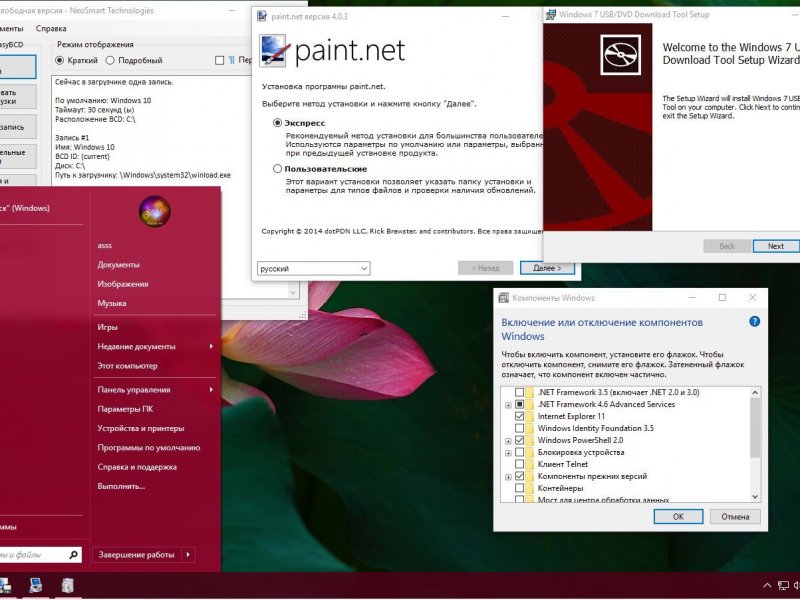Click the magnifier icon in the Start search box
This screenshot has height=600, width=800.
pyautogui.click(x=73, y=554)
